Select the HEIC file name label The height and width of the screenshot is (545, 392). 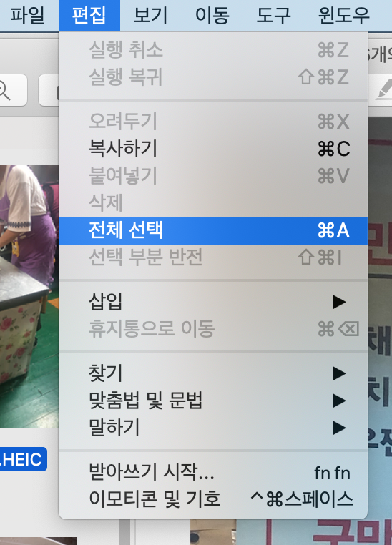coord(23,459)
